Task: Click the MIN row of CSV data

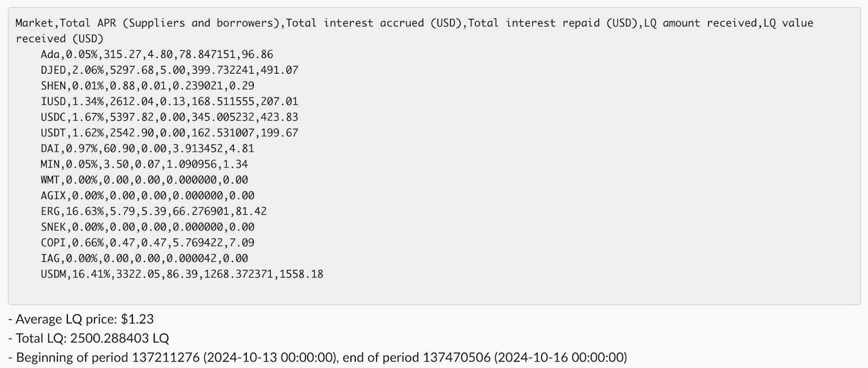Action: point(144,164)
